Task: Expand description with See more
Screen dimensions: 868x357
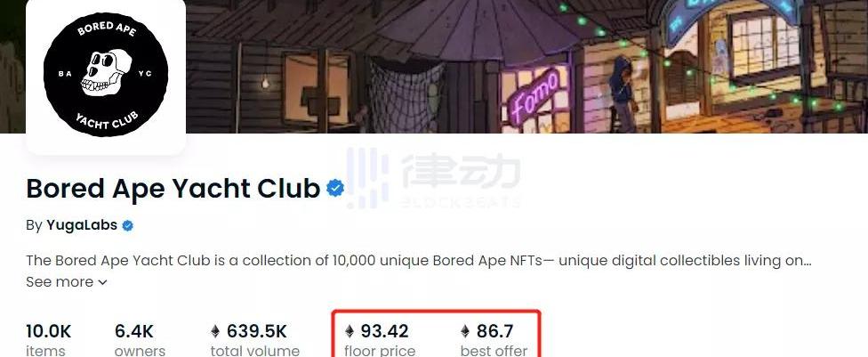Action: click(67, 281)
